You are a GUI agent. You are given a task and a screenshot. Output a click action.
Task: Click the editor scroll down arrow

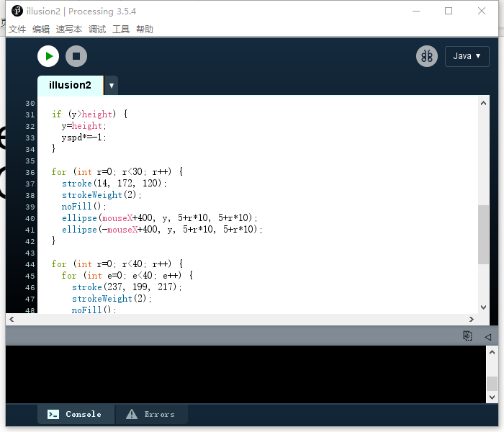coord(483,307)
